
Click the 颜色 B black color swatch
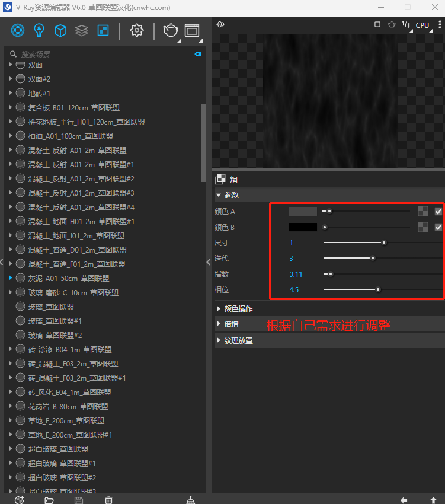pos(302,227)
